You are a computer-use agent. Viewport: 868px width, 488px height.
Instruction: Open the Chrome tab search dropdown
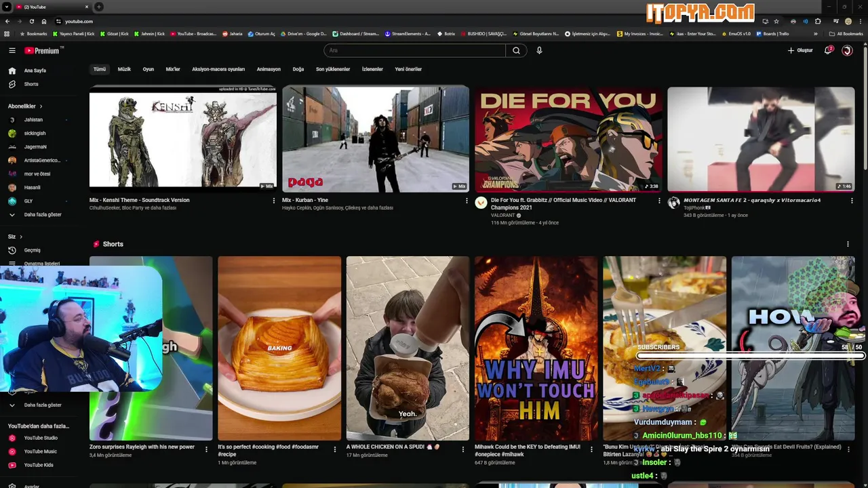[x=6, y=7]
